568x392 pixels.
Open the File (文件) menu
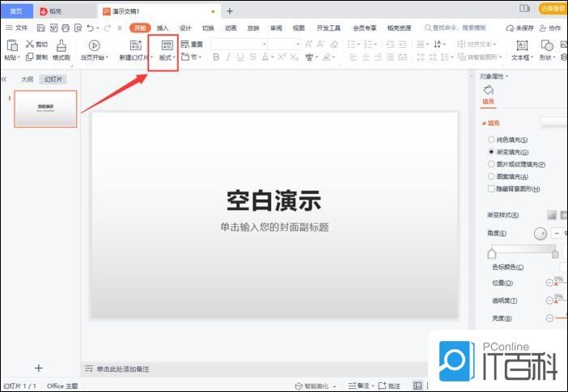click(x=17, y=27)
